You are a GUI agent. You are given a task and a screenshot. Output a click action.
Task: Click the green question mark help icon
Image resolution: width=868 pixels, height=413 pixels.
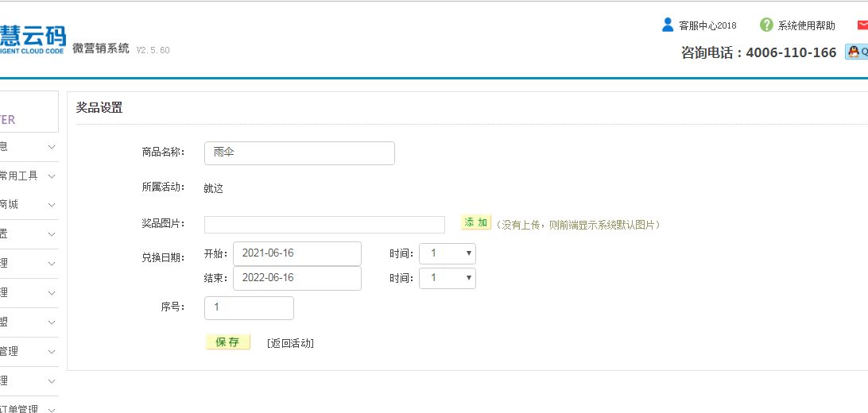click(x=766, y=25)
